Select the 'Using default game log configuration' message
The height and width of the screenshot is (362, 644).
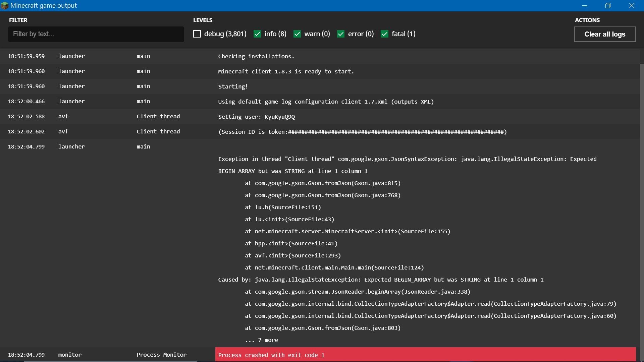tap(326, 102)
